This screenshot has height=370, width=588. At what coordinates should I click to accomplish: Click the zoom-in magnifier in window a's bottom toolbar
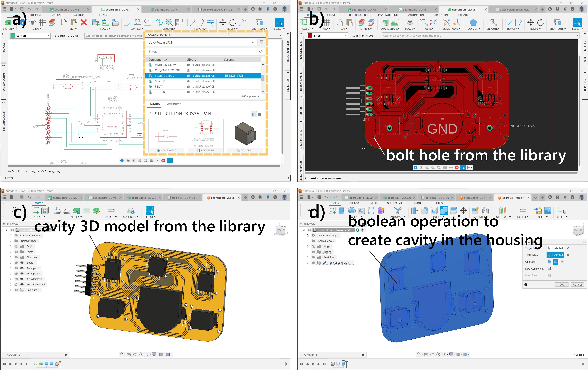(x=134, y=161)
